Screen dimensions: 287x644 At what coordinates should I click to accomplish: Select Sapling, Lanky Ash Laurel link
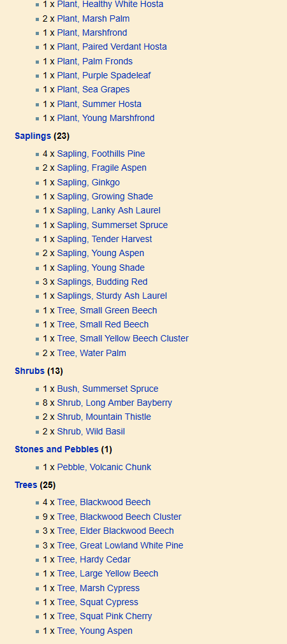click(x=109, y=211)
